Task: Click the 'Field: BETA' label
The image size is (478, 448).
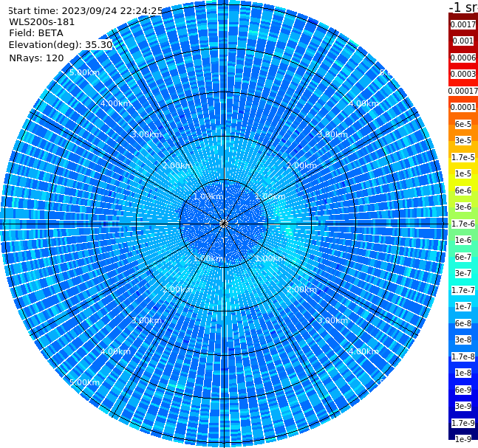Action: (36, 33)
